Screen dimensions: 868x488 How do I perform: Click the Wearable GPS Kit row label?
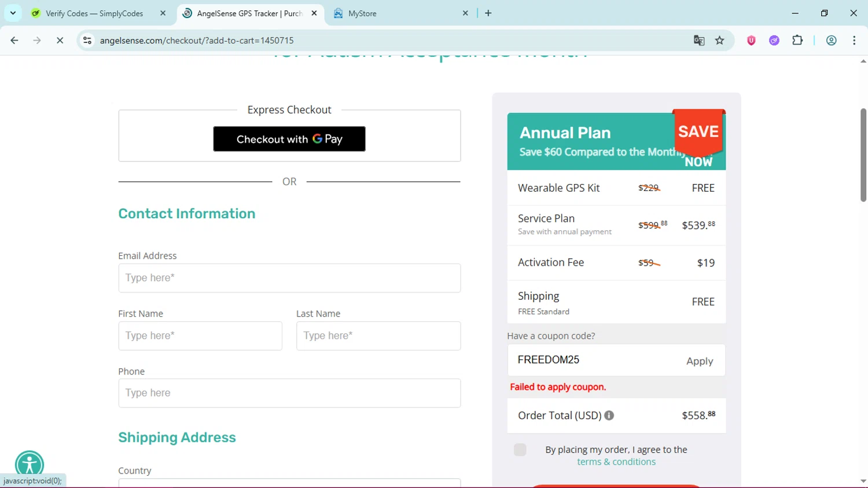pos(559,188)
